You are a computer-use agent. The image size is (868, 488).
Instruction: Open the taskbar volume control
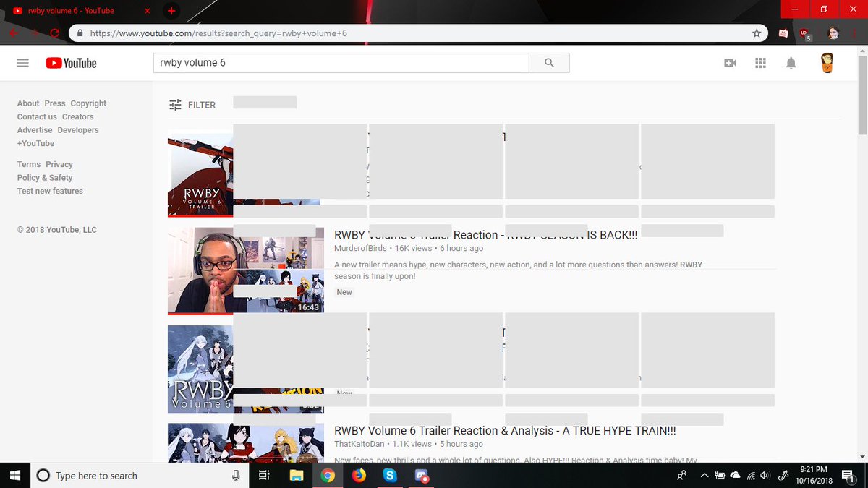point(765,475)
